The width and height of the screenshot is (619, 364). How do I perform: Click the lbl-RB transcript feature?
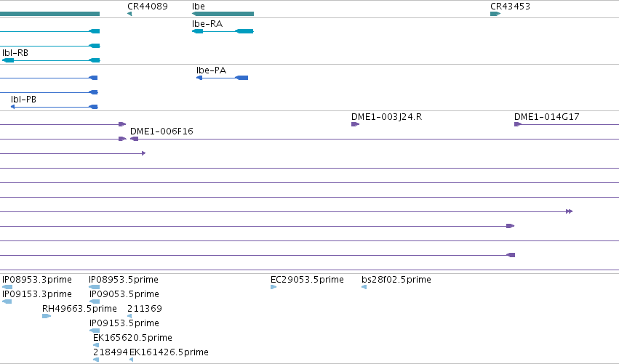click(51, 60)
